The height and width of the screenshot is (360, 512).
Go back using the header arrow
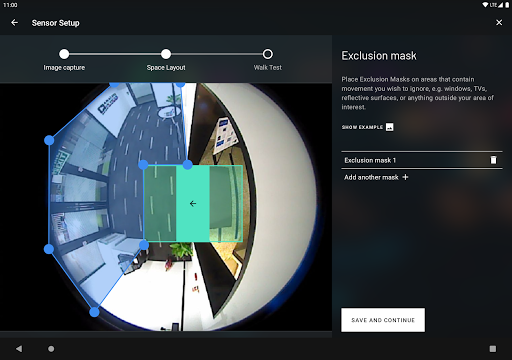click(14, 23)
